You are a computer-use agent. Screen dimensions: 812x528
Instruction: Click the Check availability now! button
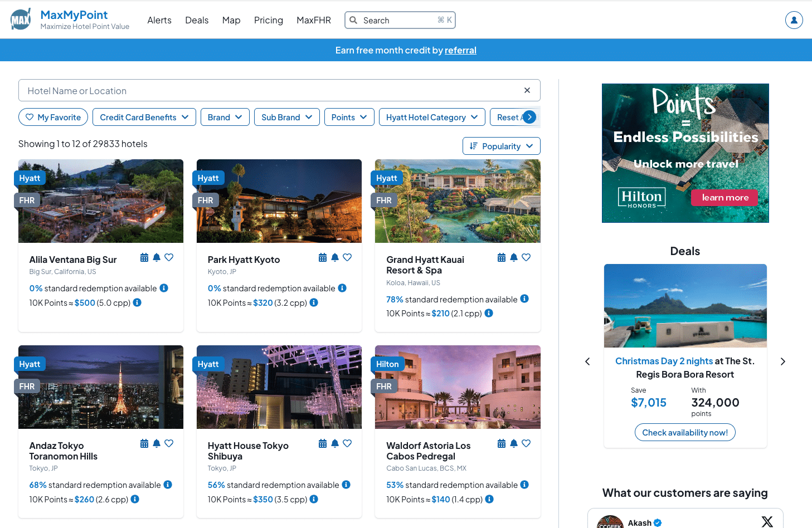click(685, 432)
